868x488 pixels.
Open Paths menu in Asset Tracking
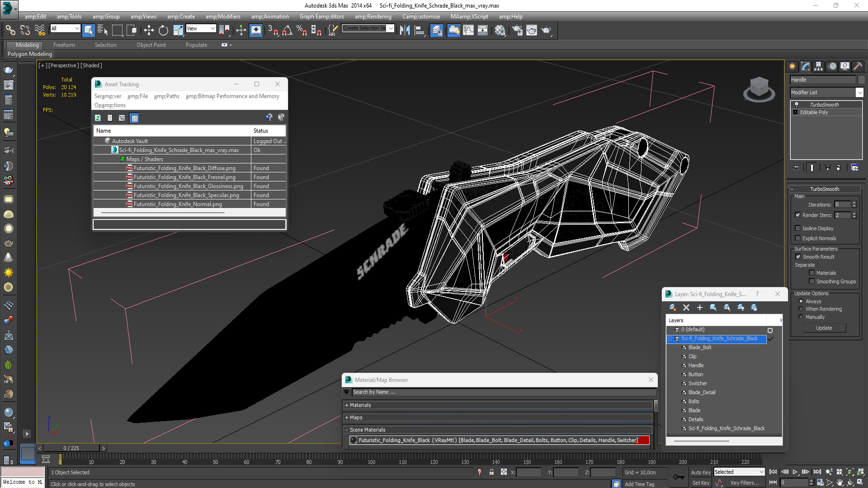point(166,96)
